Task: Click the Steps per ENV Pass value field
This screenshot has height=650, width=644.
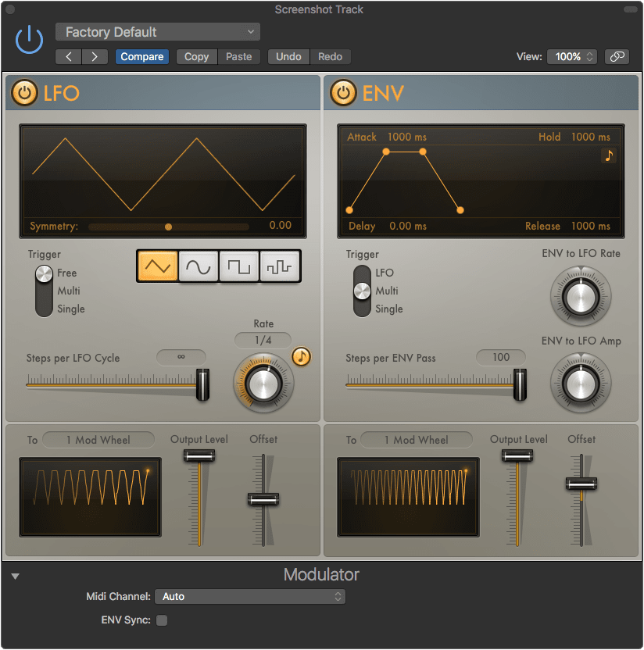Action: click(x=500, y=357)
